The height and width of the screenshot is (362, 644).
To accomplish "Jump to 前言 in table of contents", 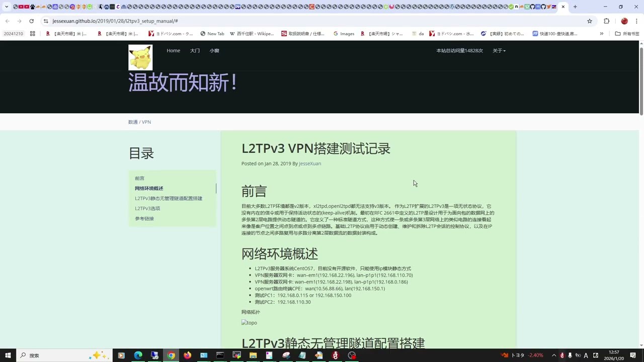I will [139, 178].
